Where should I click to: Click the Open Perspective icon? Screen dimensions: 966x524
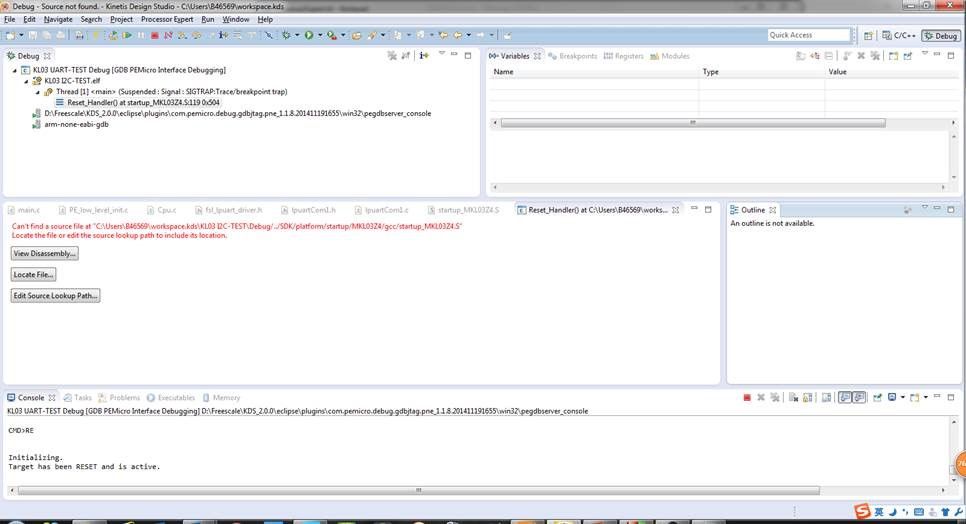868,36
